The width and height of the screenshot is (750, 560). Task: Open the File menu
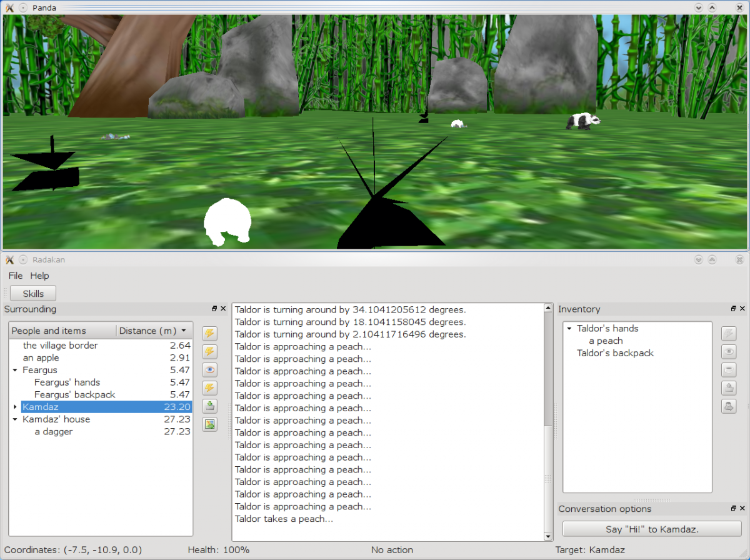coord(15,275)
